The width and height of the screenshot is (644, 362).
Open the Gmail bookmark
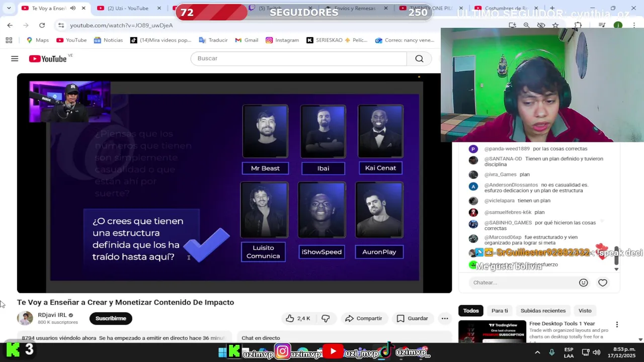[x=247, y=40]
